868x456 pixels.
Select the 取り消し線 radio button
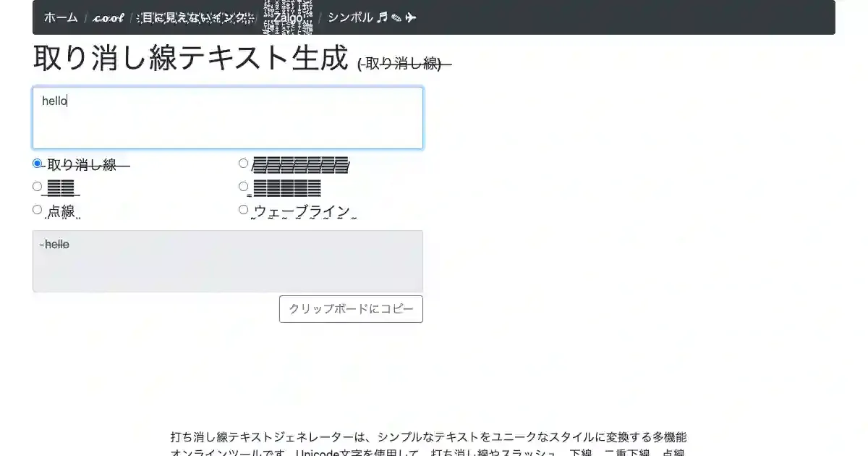(x=38, y=164)
